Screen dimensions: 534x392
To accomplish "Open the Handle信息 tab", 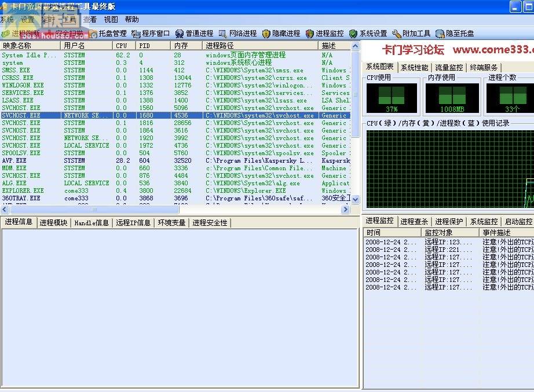I will (x=92, y=223).
